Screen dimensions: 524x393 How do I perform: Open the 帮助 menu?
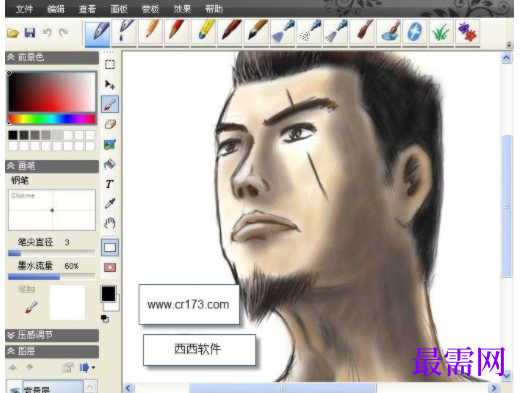214,9
